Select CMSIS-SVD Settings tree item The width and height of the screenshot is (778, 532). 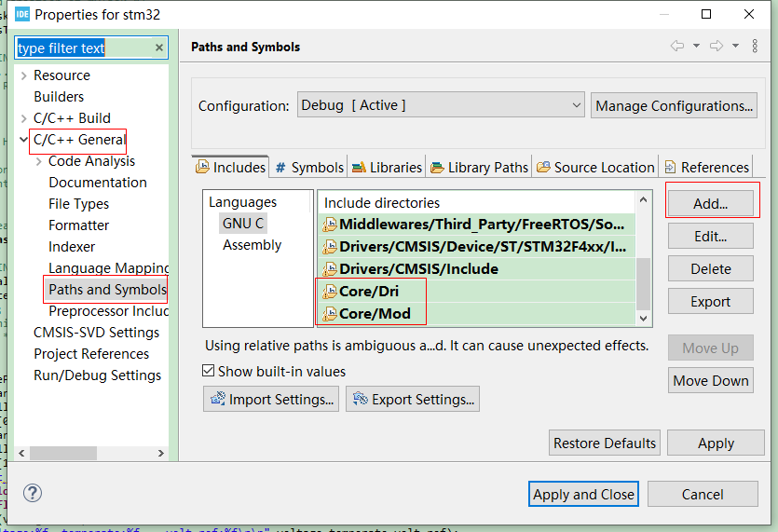click(96, 333)
